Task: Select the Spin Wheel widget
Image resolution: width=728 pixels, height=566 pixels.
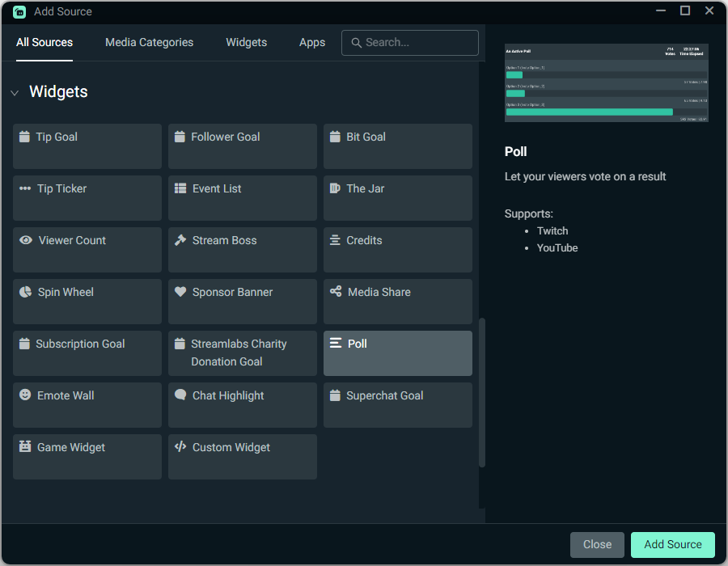Action: pos(87,302)
